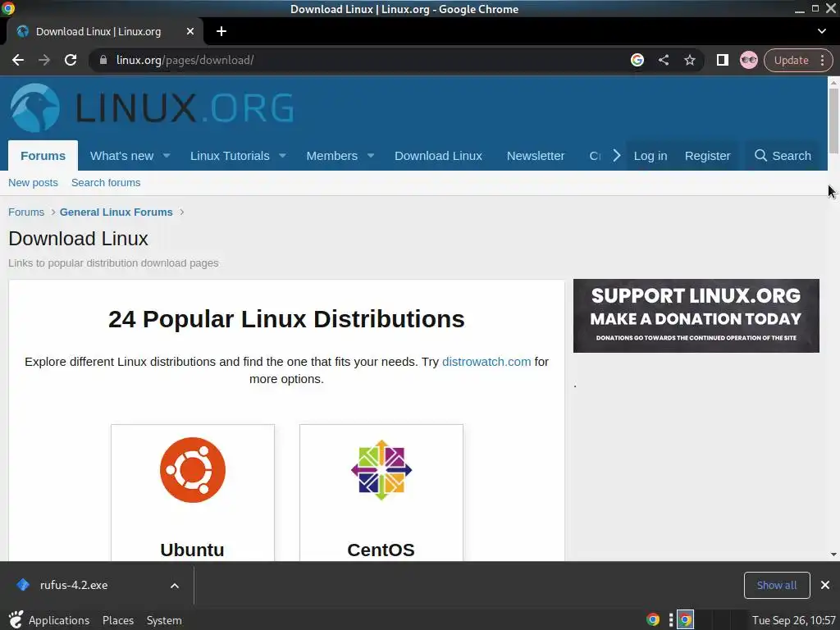This screenshot has width=840, height=630.
Task: Follow the distrowatch.com link
Action: click(486, 362)
